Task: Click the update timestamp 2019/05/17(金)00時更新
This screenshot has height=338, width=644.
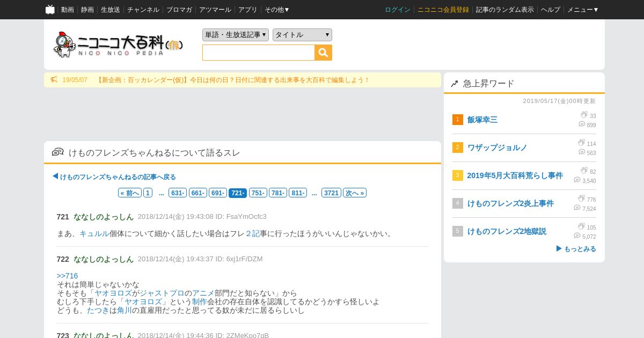Action: pos(559,101)
